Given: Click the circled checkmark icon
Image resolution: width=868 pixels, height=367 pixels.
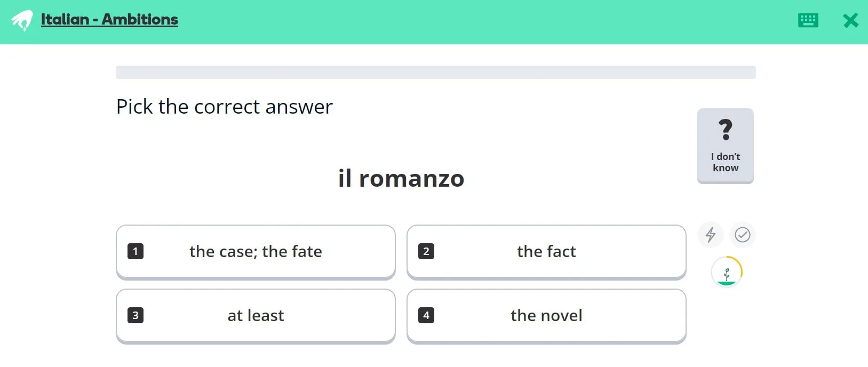Looking at the screenshot, I should tap(742, 235).
